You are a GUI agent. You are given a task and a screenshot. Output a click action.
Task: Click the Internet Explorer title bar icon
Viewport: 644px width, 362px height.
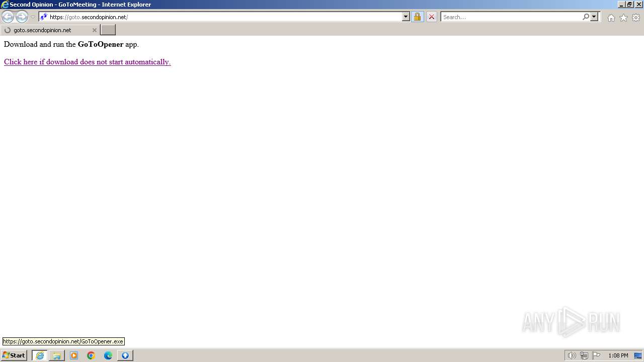point(5,5)
